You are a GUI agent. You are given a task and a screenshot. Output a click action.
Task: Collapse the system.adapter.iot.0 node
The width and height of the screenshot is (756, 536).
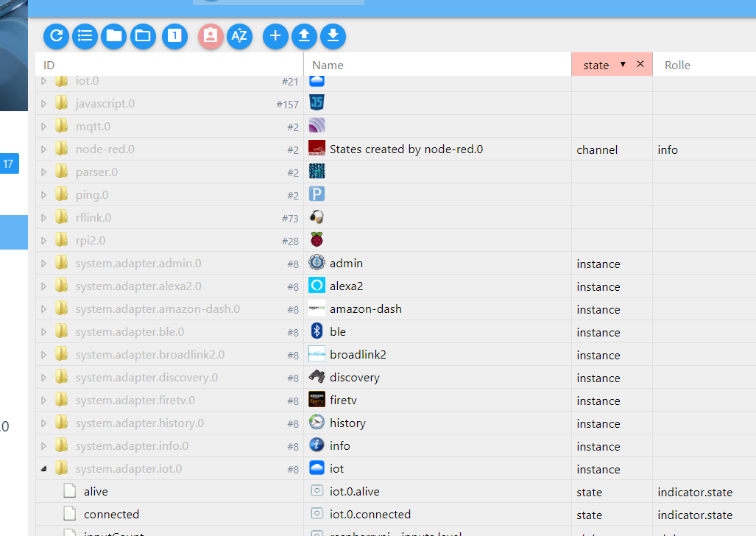[44, 468]
